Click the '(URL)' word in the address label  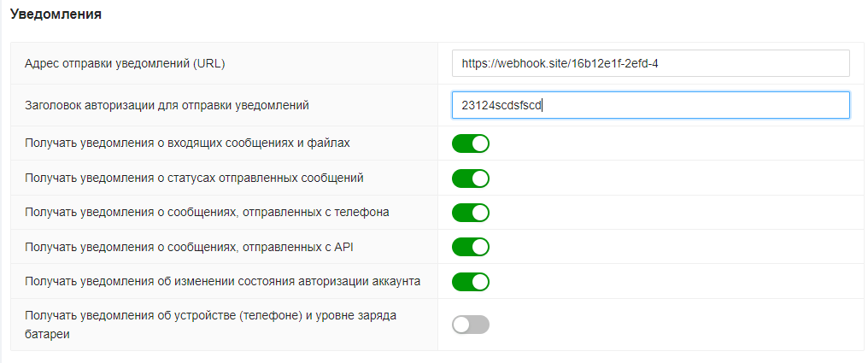(x=208, y=63)
